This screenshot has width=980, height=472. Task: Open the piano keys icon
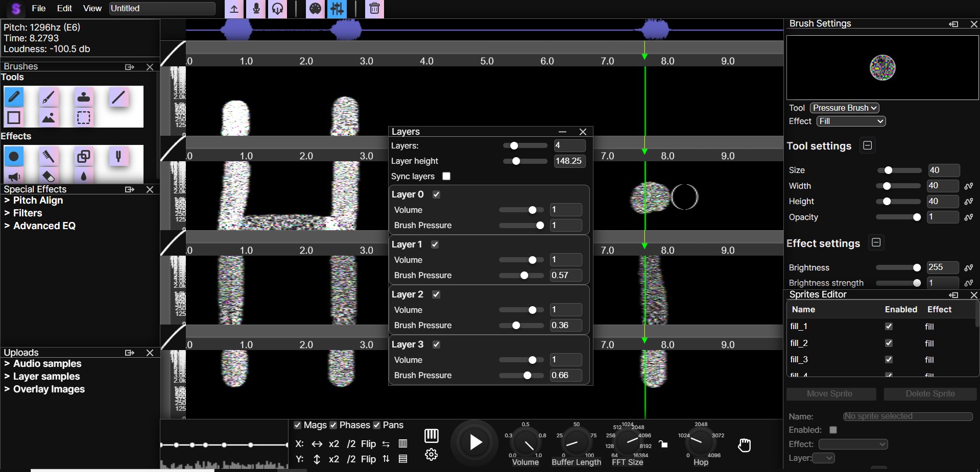432,435
